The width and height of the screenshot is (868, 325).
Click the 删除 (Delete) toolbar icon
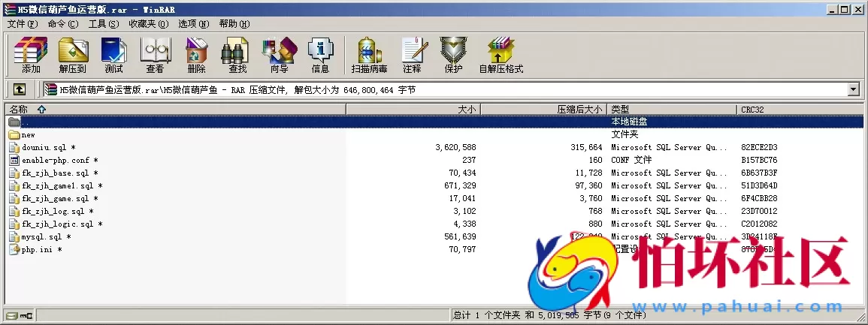(x=196, y=56)
